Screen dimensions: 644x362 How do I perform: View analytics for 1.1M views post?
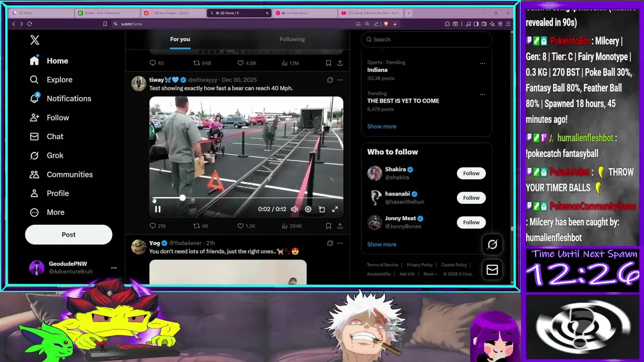pyautogui.click(x=290, y=63)
